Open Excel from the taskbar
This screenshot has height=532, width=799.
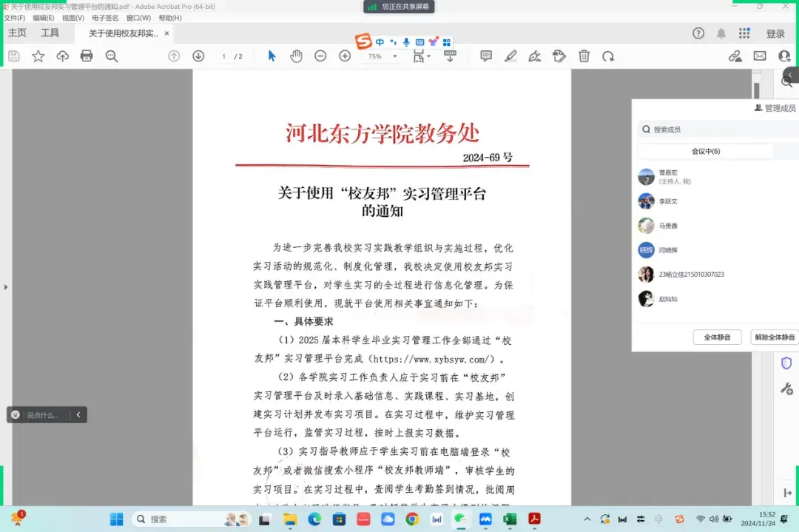tap(510, 519)
